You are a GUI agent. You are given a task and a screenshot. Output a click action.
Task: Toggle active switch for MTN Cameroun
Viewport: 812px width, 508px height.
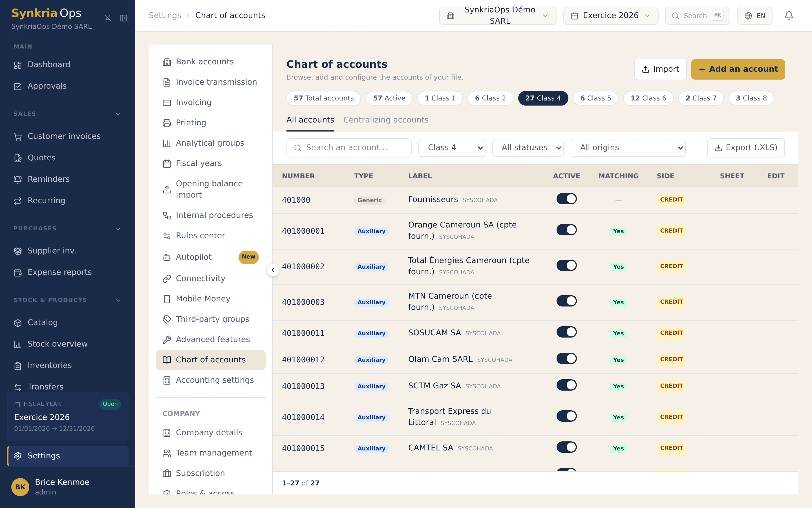point(566,301)
